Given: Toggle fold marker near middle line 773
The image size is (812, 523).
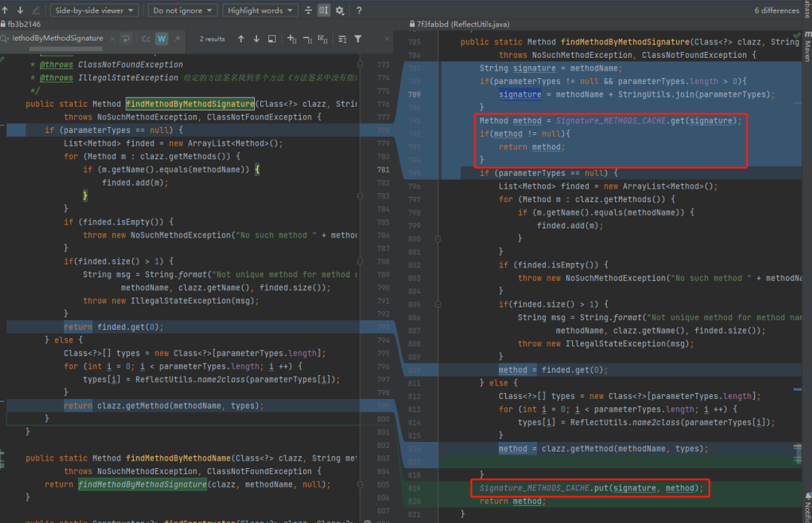Looking at the screenshot, I should [x=360, y=64].
